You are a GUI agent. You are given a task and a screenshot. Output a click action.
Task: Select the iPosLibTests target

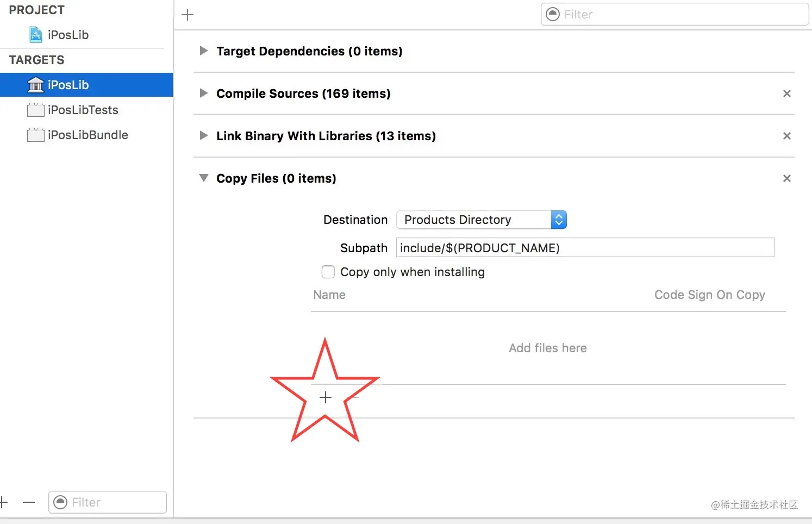[x=86, y=110]
